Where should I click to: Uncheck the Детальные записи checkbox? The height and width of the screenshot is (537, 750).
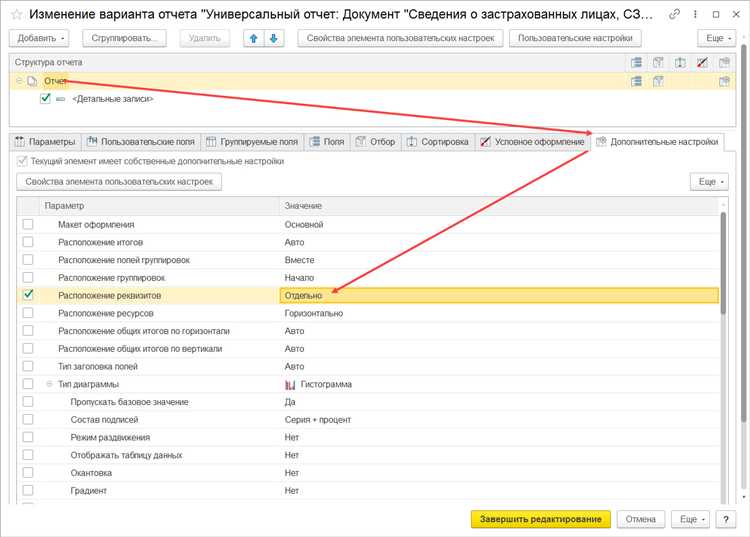click(x=45, y=99)
